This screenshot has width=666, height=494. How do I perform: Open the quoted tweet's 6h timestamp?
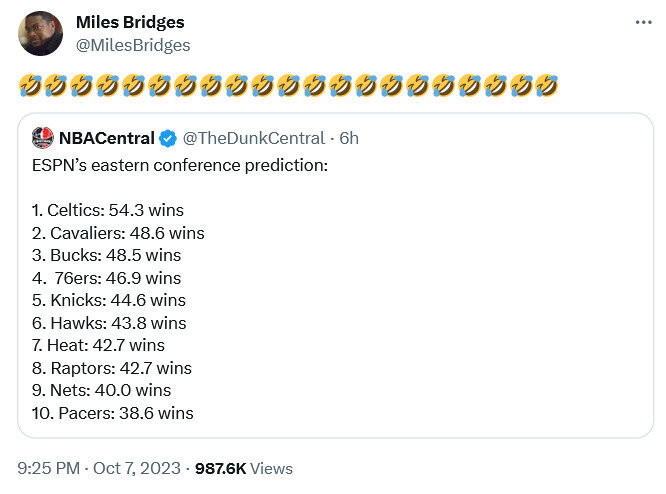tap(349, 137)
